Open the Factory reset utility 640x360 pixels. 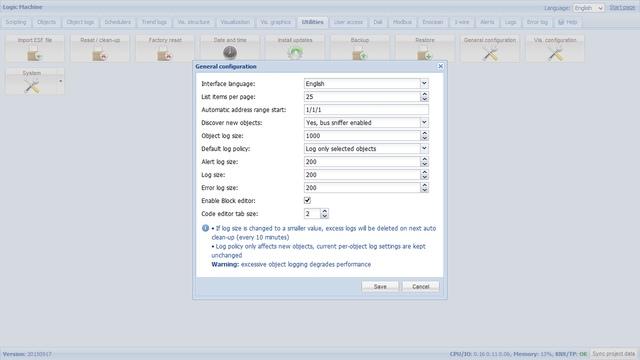pos(165,48)
